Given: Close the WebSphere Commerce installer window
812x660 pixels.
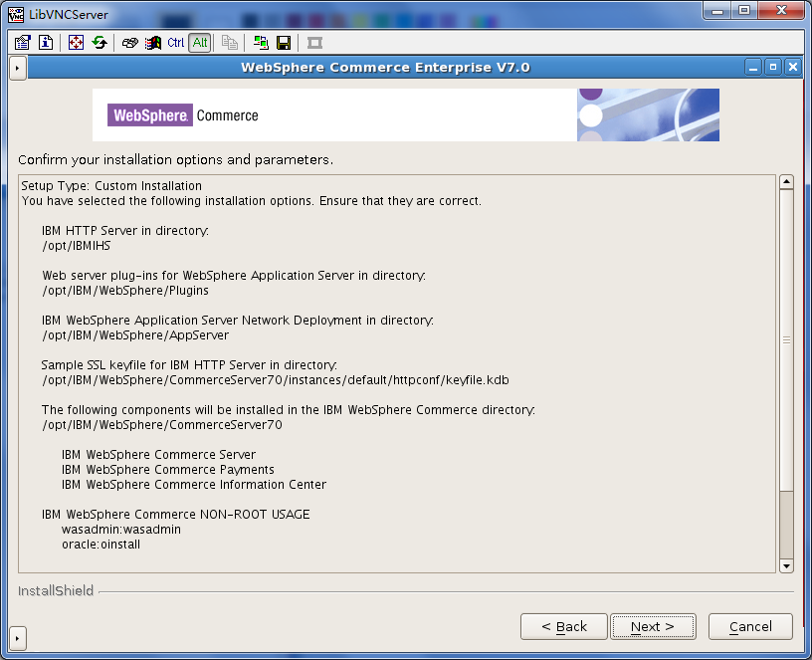Looking at the screenshot, I should (x=793, y=68).
